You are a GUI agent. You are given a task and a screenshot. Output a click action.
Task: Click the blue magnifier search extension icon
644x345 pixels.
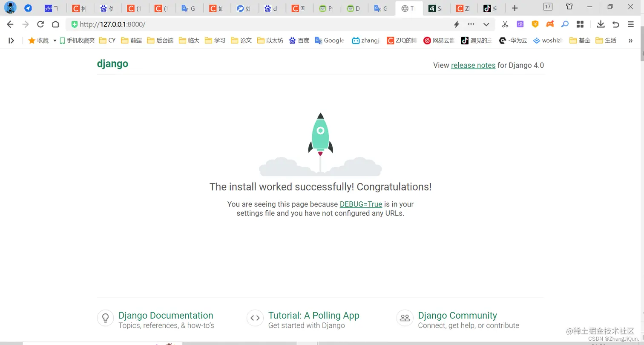[x=565, y=24]
